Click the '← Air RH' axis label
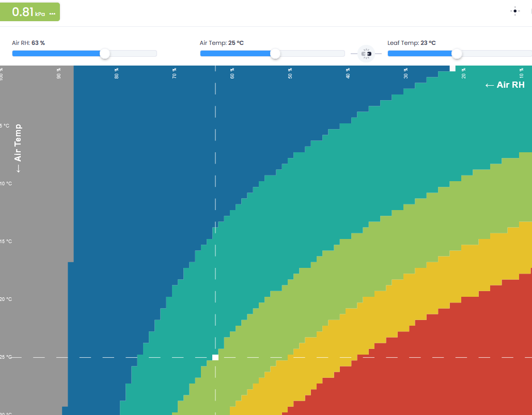 pos(505,85)
